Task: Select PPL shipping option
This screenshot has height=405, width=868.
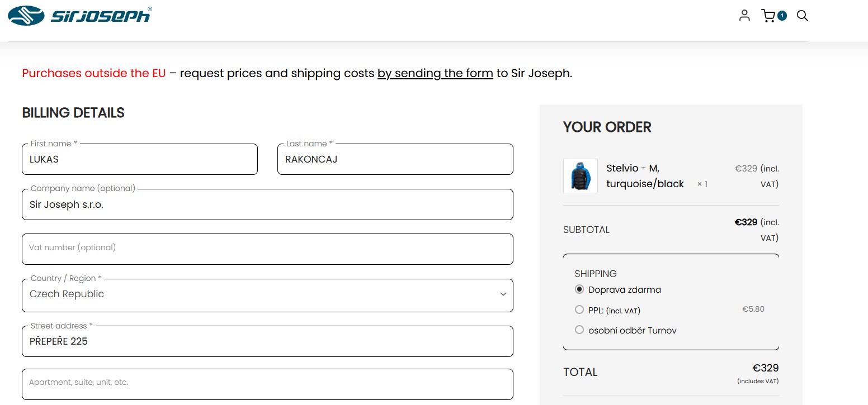Action: click(x=579, y=309)
